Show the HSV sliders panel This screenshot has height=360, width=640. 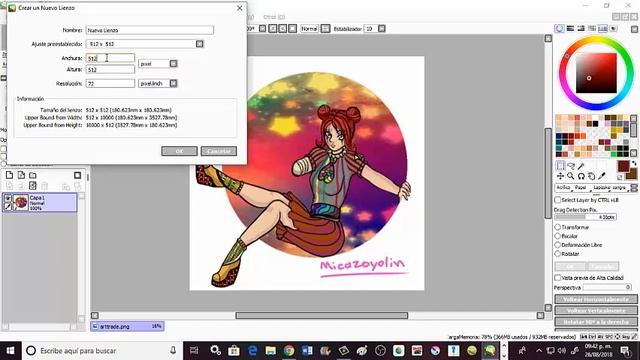(581, 28)
